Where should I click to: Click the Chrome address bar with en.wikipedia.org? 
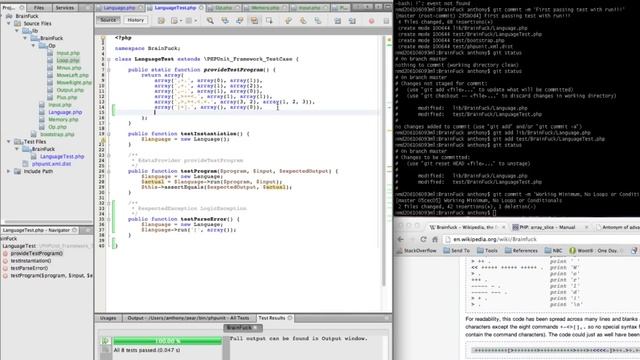point(541,240)
